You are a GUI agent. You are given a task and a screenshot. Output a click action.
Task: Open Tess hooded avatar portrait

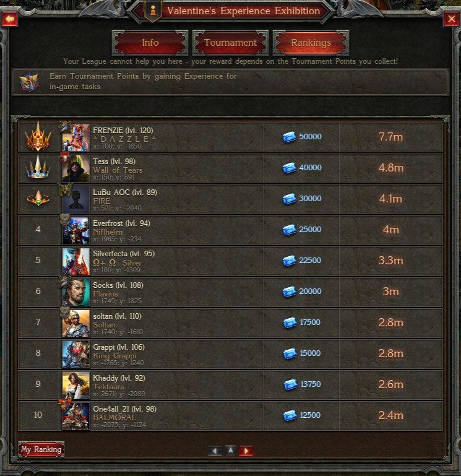76,168
